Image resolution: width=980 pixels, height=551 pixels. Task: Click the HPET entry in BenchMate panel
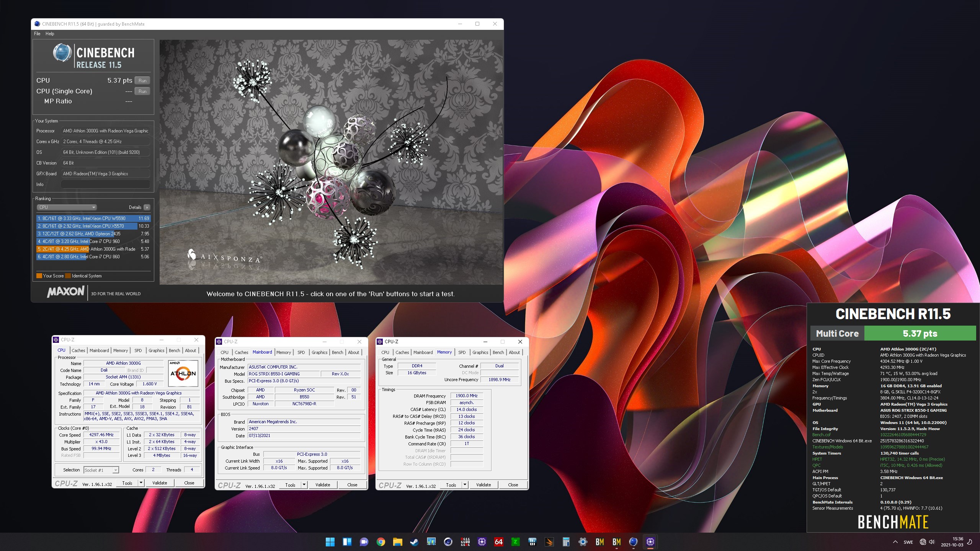tap(817, 459)
